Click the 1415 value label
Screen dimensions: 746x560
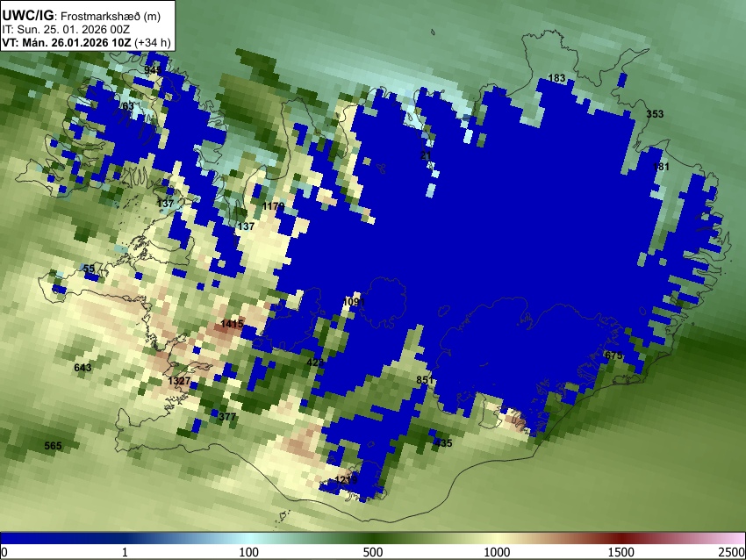pyautogui.click(x=233, y=324)
